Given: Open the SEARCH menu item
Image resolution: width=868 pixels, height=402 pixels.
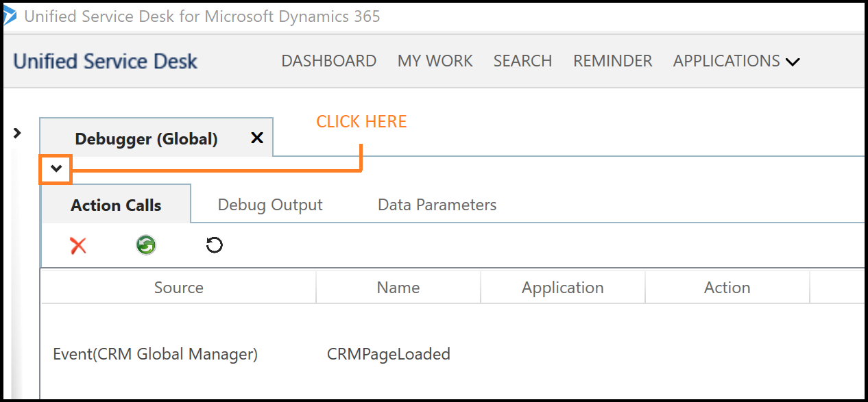Looking at the screenshot, I should (x=522, y=61).
